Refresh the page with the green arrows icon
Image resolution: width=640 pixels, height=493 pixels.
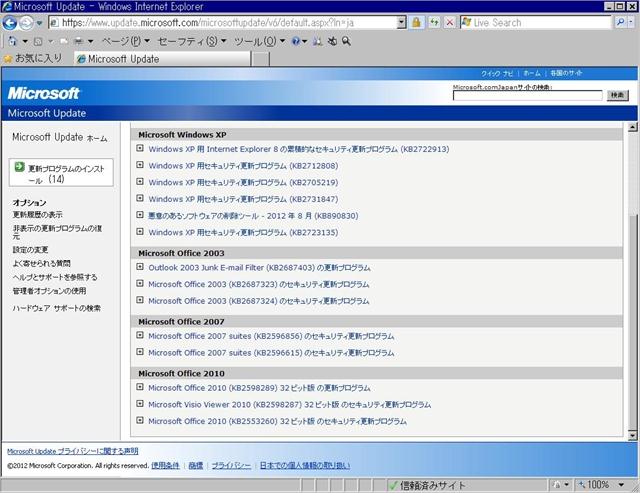(434, 22)
